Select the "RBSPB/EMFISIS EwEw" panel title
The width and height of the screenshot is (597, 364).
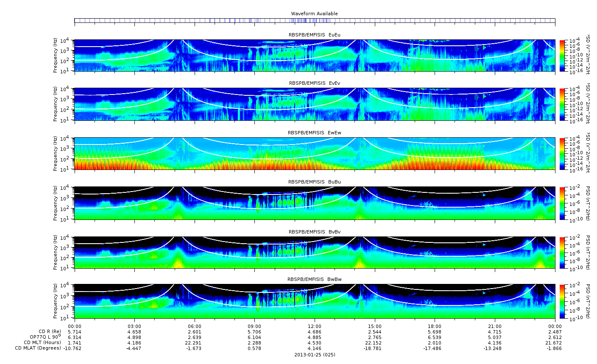pyautogui.click(x=314, y=133)
